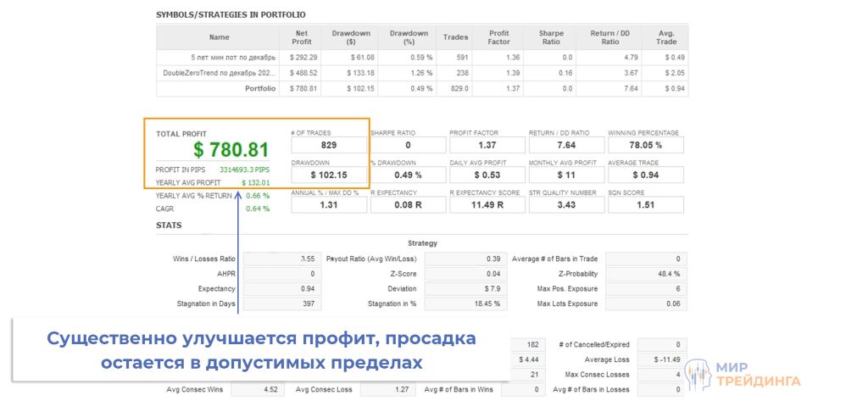
Task: Open the DoubleZeroTrend strategy row name
Action: pos(220,73)
